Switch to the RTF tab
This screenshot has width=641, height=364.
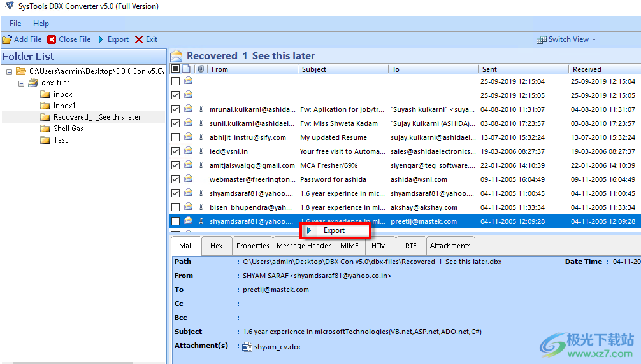click(411, 246)
